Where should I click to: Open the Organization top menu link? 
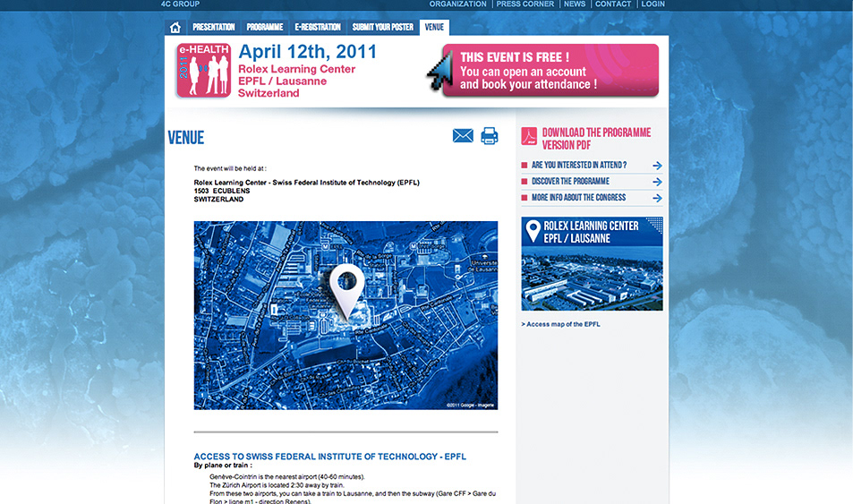coord(458,4)
